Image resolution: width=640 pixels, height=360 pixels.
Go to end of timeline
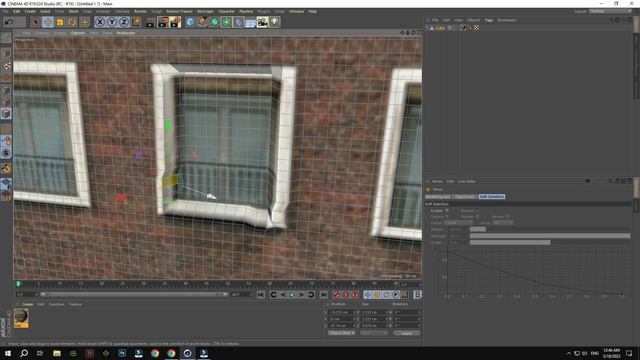[x=324, y=295]
